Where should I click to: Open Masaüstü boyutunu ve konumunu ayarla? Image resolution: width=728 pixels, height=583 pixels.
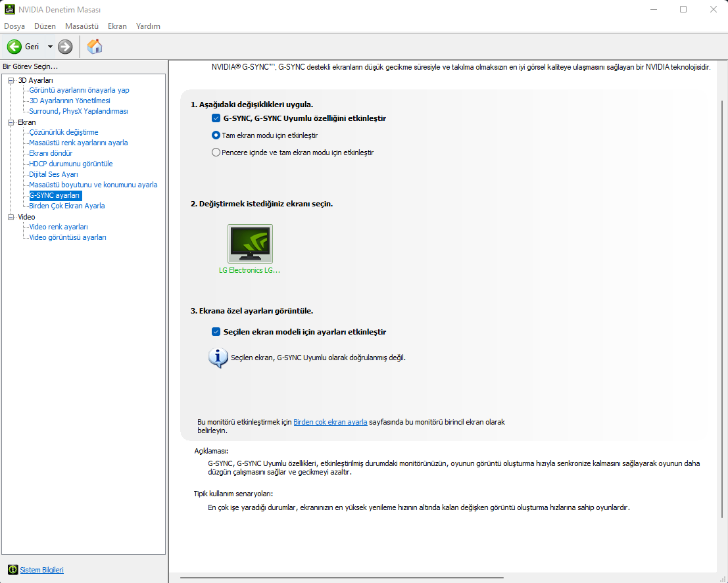click(93, 185)
